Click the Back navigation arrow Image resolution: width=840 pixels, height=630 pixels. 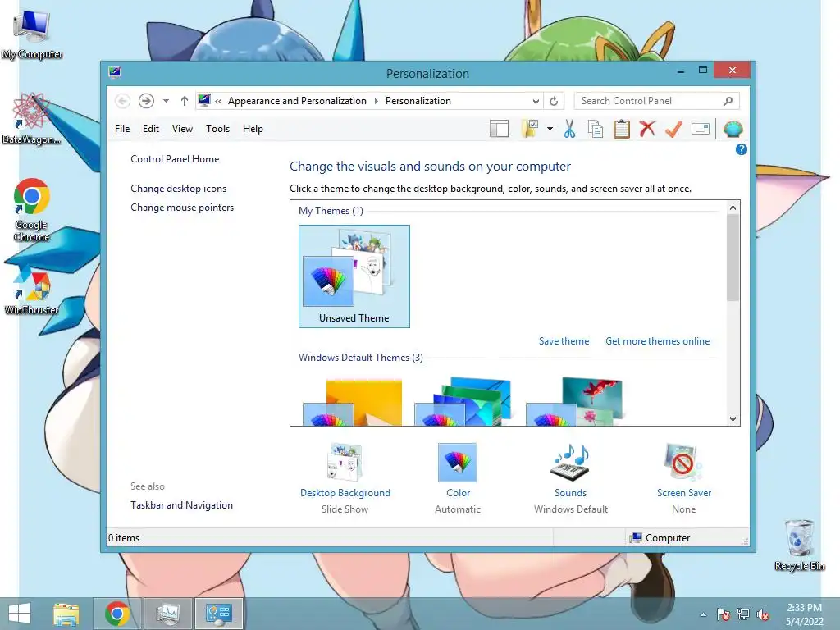[123, 101]
